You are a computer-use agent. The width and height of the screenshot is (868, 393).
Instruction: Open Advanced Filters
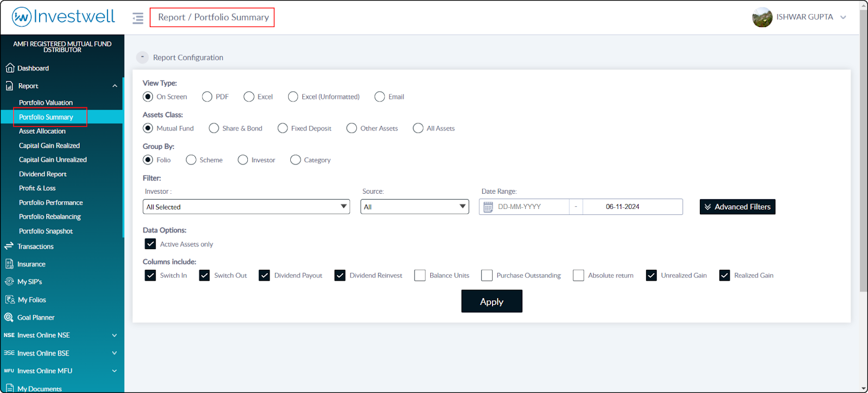click(738, 207)
